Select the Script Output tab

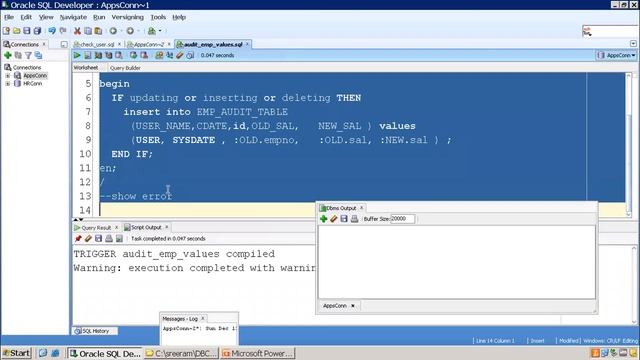point(146,227)
